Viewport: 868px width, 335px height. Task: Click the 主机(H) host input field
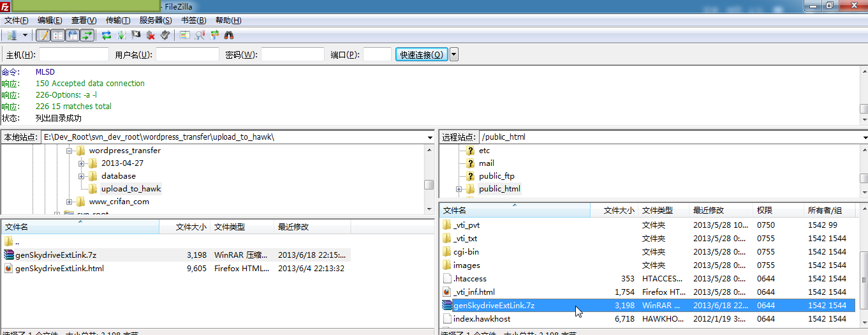tap(74, 54)
